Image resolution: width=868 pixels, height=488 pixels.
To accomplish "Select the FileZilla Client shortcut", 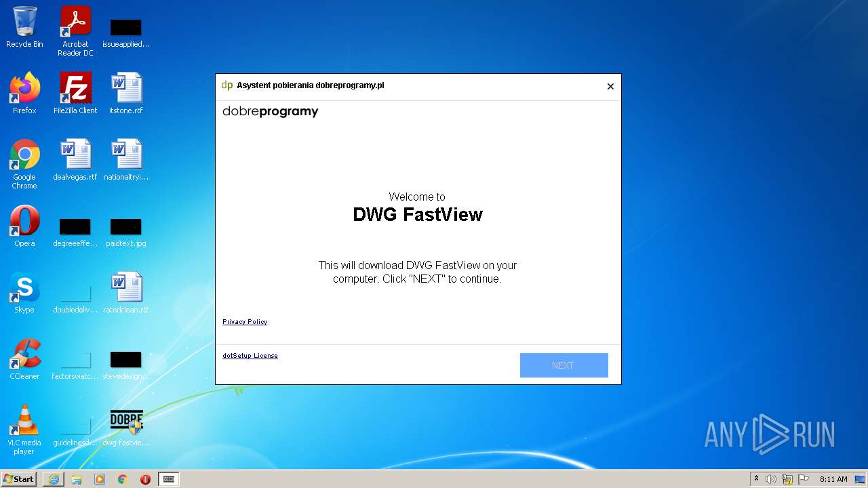I will pos(75,93).
